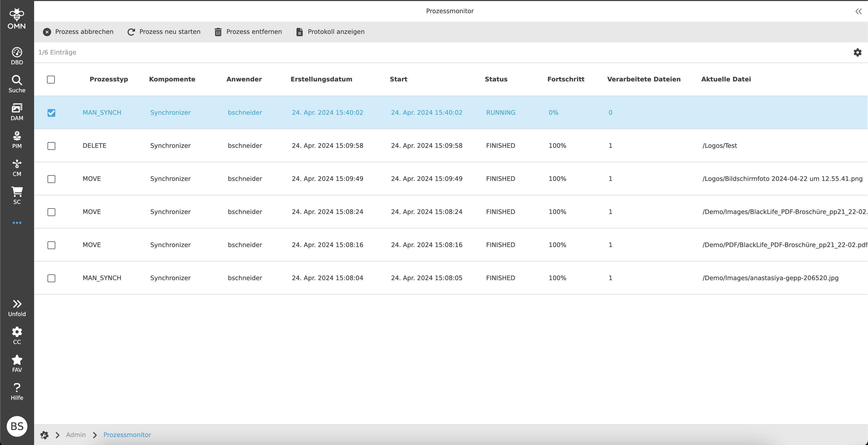Show more modules via three dots
The height and width of the screenshot is (445, 868).
17,223
